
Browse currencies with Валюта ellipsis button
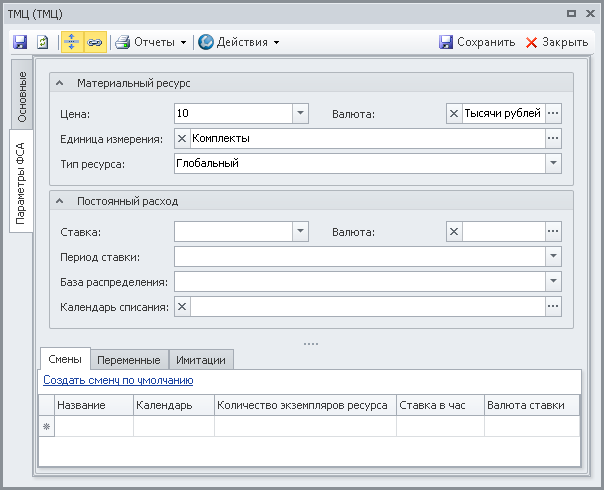pyautogui.click(x=553, y=113)
